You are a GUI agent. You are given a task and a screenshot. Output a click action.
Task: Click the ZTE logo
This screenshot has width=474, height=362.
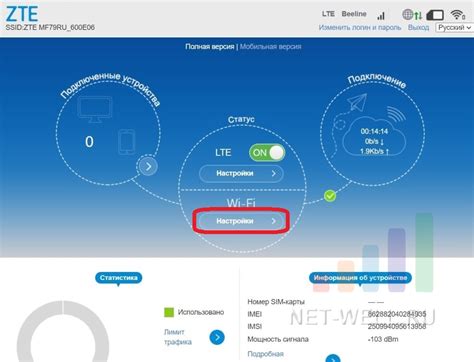22,14
